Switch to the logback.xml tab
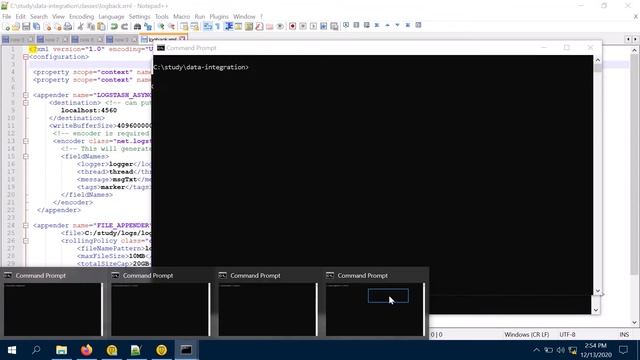 pos(163,39)
